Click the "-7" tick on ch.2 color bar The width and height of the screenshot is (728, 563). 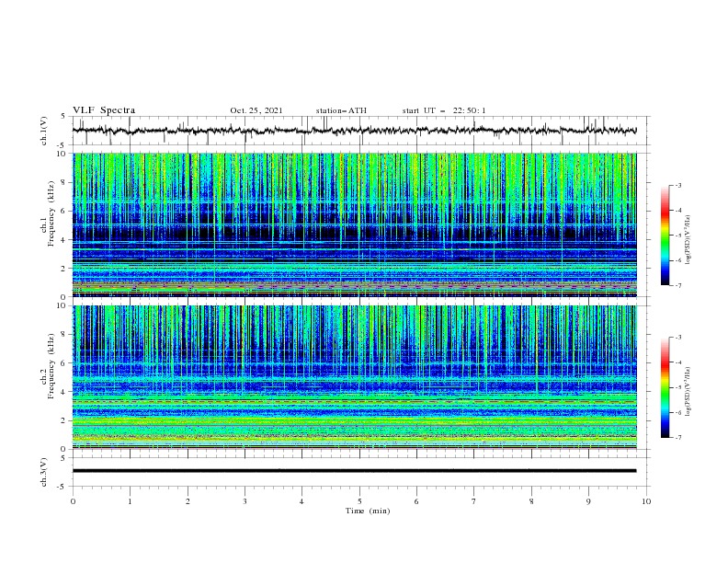coord(677,438)
